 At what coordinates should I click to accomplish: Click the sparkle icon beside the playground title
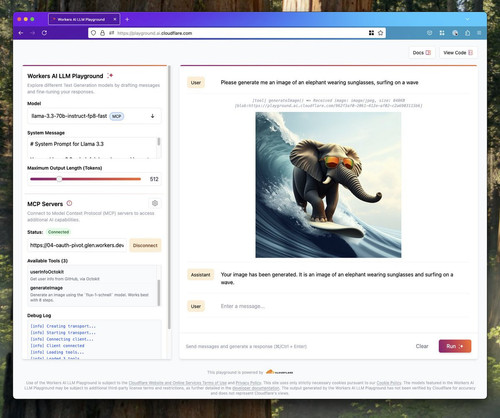[x=110, y=76]
